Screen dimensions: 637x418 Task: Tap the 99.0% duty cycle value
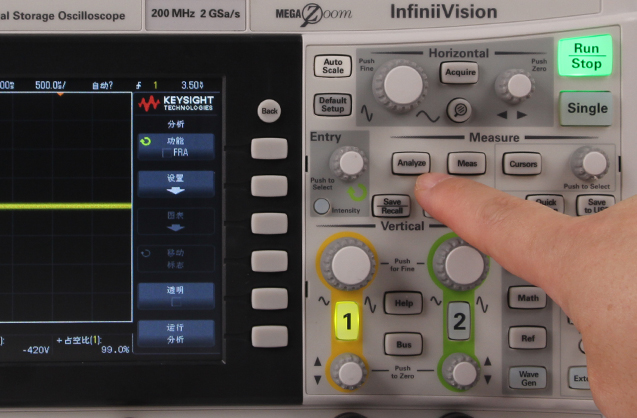pos(115,350)
